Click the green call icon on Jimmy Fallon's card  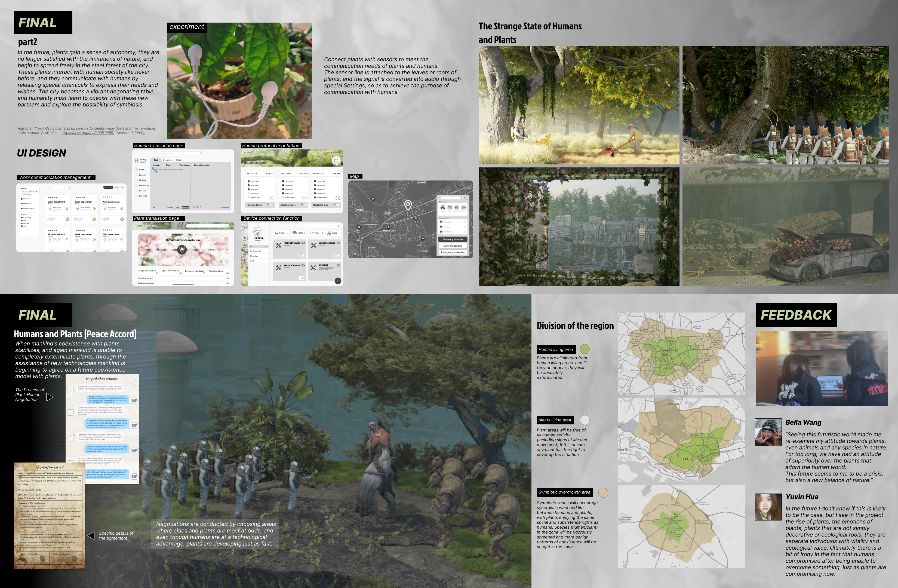click(67, 219)
